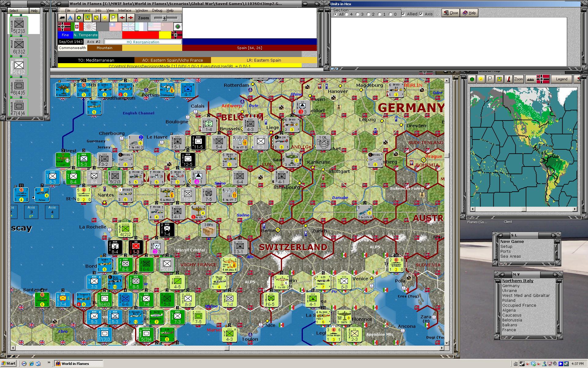Viewport: 588px width, 368px height.
Task: Click the sun weather toolbar icon
Action: tap(105, 18)
